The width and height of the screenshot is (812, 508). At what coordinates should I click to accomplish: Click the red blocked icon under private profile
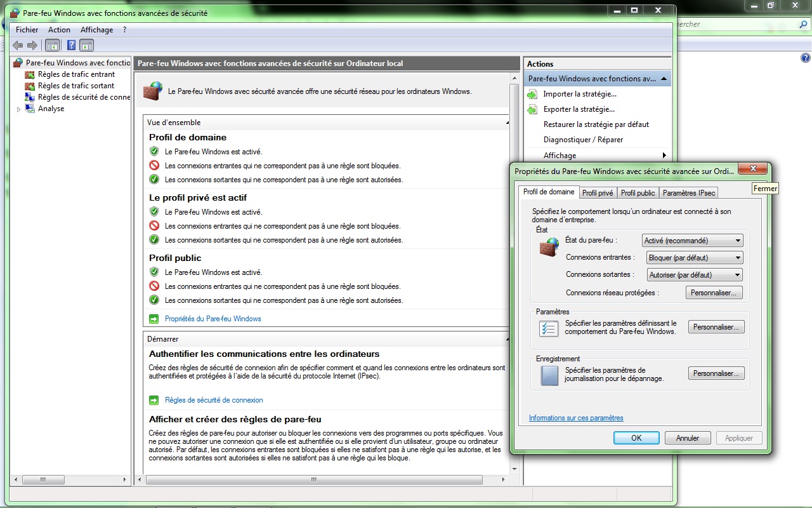154,225
